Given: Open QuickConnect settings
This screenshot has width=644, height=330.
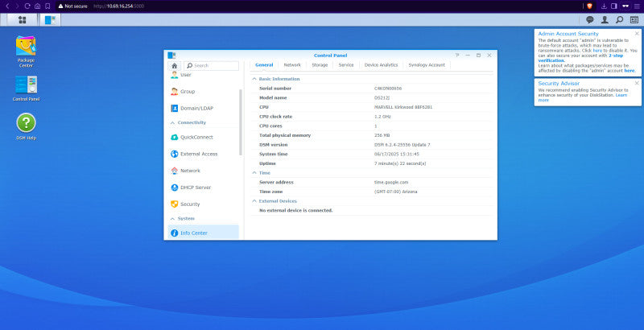Looking at the screenshot, I should tap(203, 137).
